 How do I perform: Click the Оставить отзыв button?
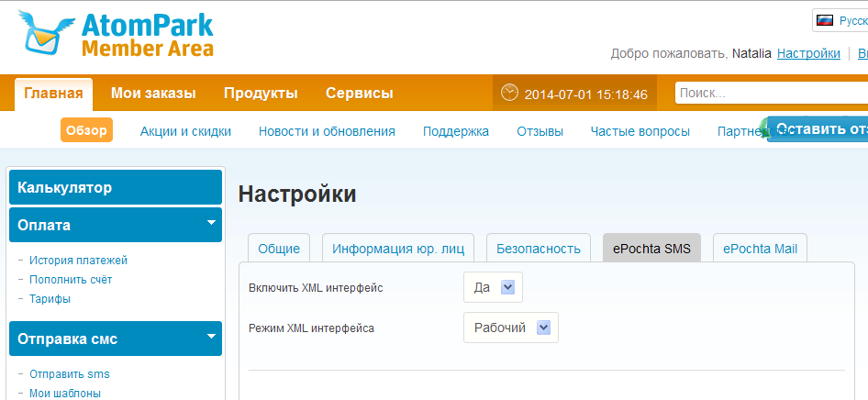[818, 129]
